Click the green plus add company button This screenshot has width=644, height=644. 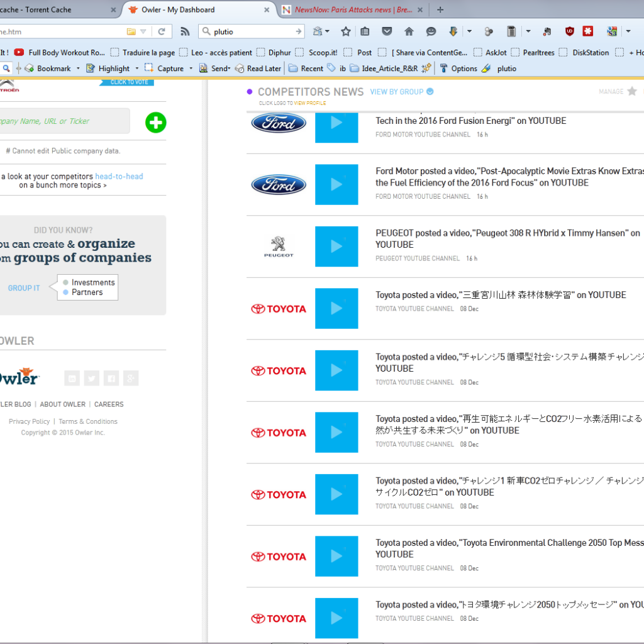click(x=156, y=123)
